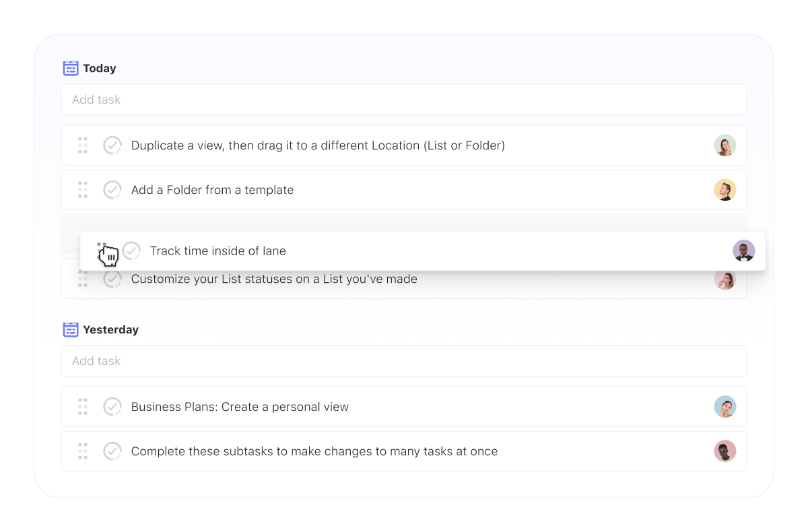Click Add task field under Yesterday
This screenshot has height=532, width=808.
click(x=404, y=361)
